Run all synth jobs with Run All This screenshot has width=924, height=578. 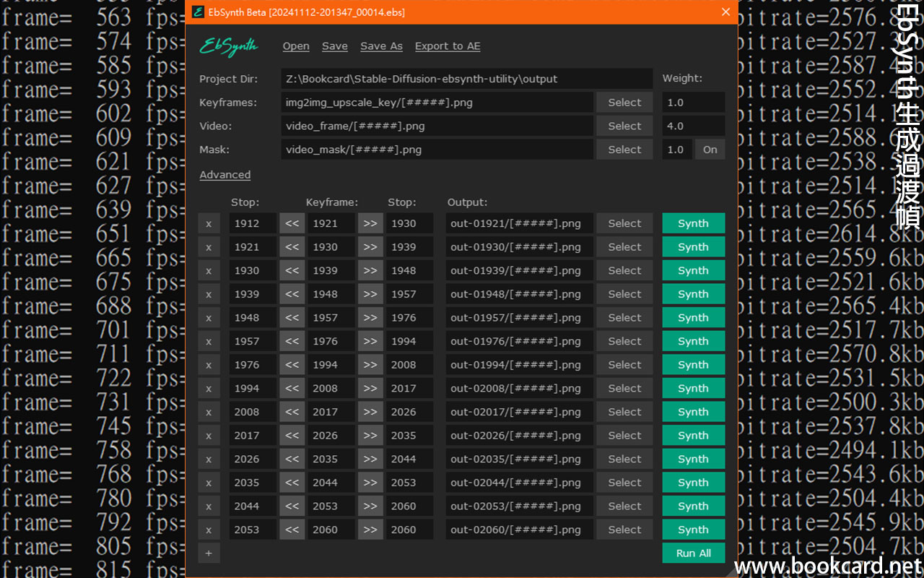[x=693, y=553]
